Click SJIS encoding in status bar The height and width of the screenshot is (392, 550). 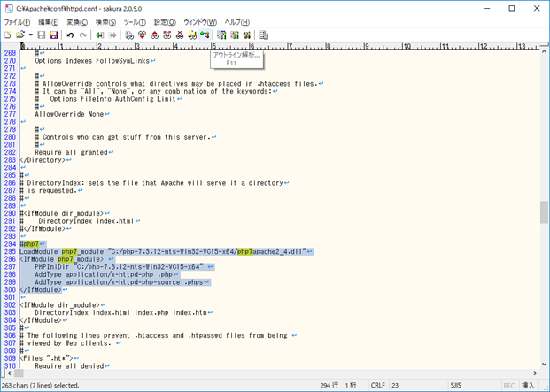coord(456,385)
